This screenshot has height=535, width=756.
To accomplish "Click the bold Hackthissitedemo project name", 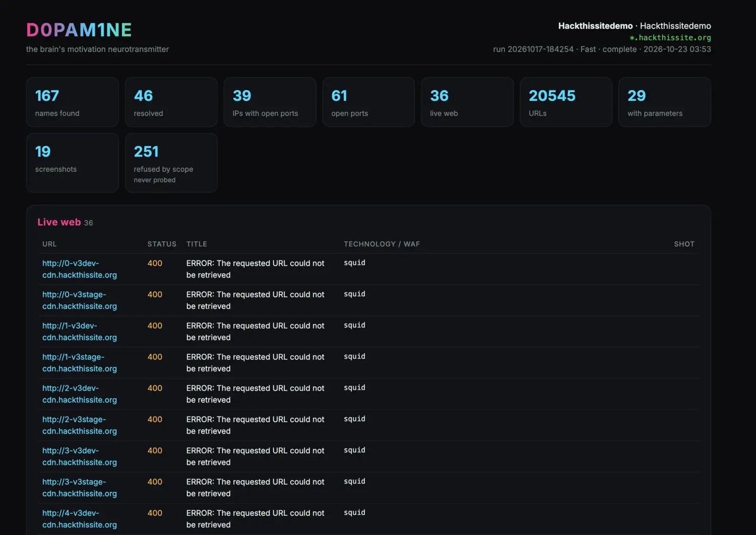I will (595, 26).
